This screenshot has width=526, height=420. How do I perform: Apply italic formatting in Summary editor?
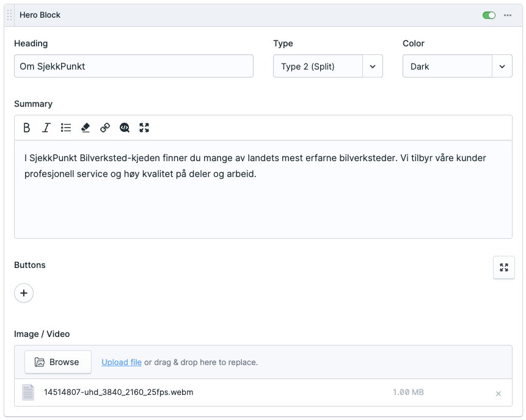(46, 128)
